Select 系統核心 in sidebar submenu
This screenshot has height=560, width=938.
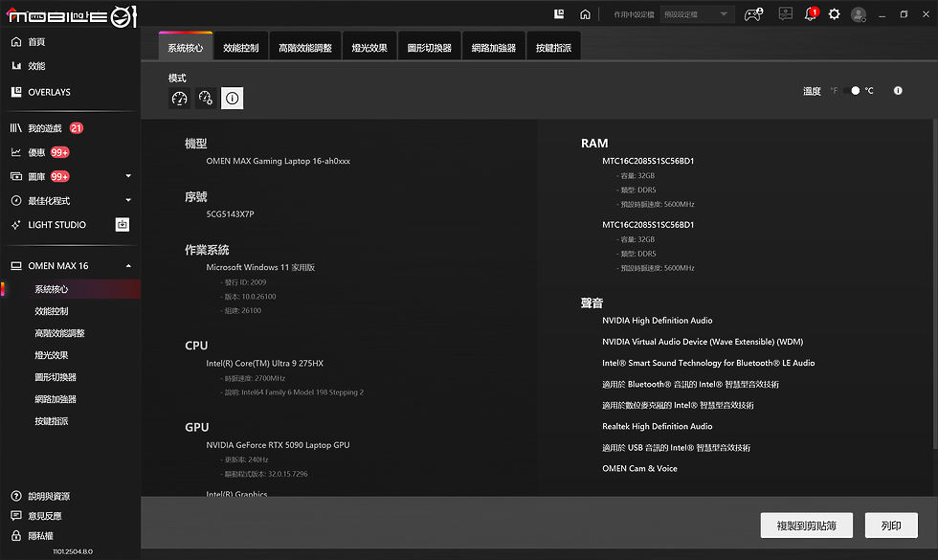52,289
